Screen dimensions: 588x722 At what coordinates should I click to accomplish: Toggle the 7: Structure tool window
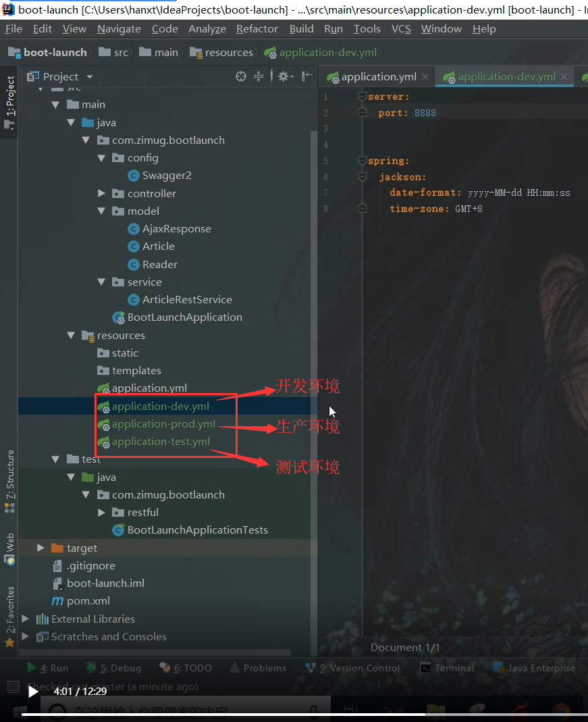[9, 481]
